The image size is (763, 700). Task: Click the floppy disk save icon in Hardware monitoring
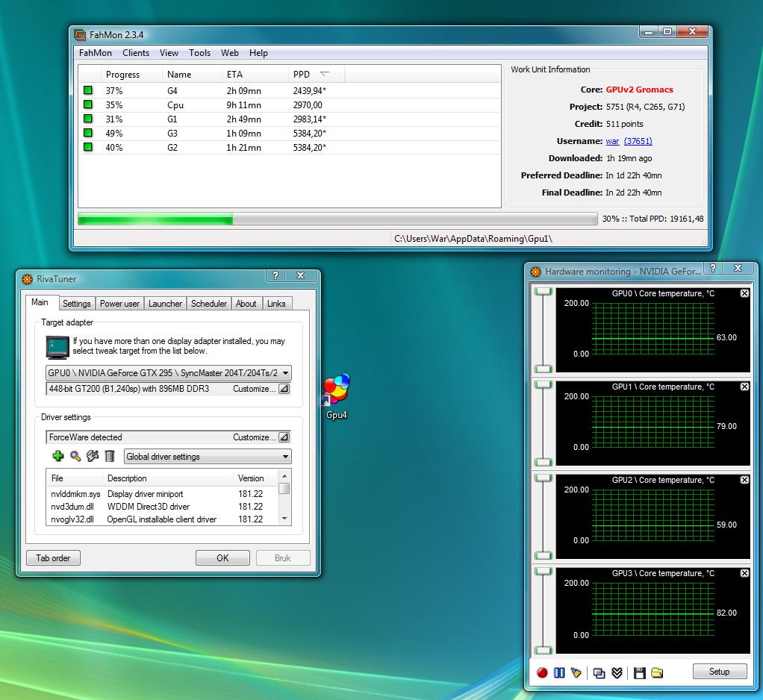pyautogui.click(x=639, y=672)
